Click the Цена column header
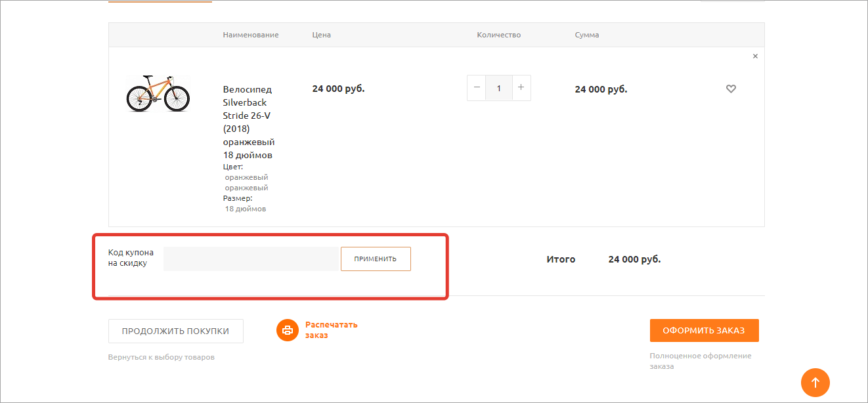The image size is (868, 403). [321, 35]
